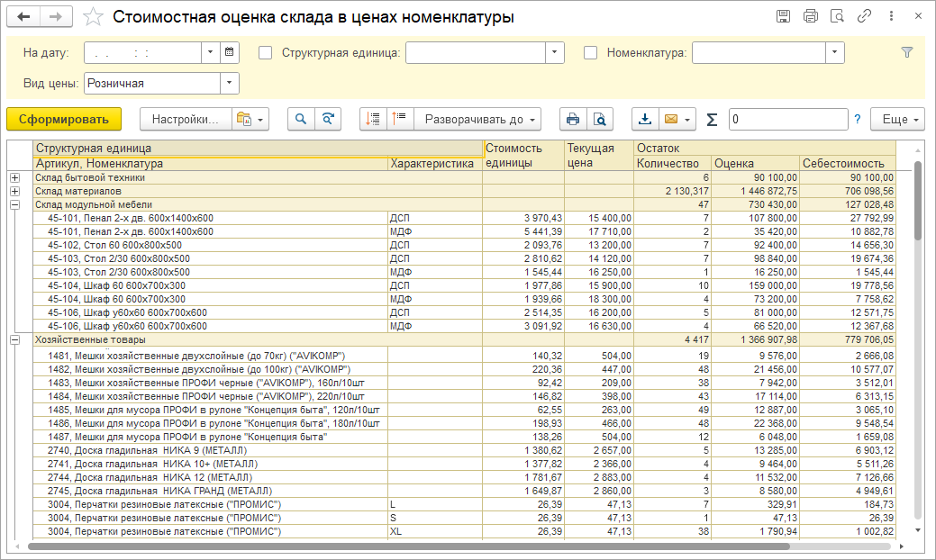Click the printer icon in the report toolbar

572,119
